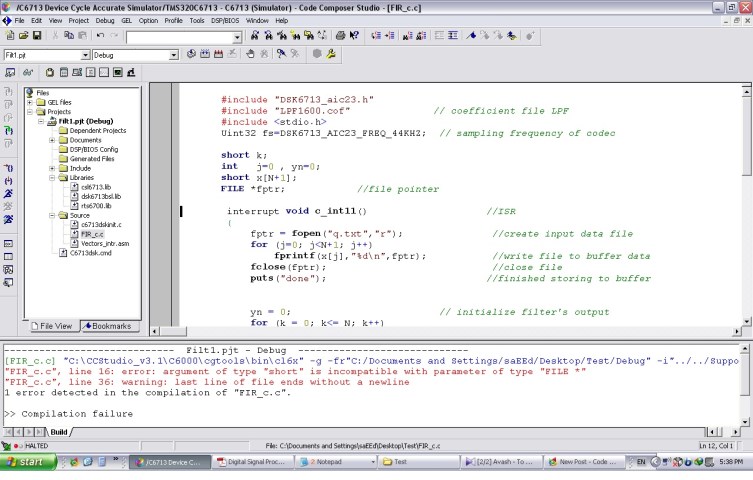Click the code editor vertical scrollbar

pyautogui.click(x=746, y=204)
